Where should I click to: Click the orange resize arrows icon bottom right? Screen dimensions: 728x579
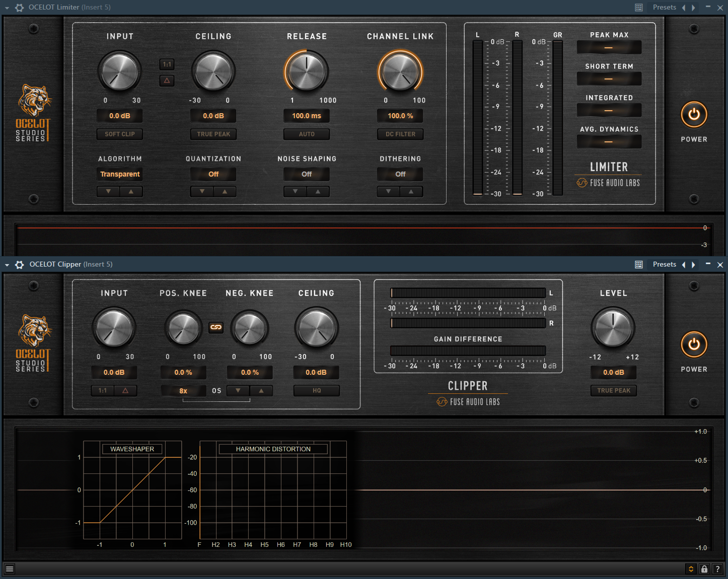coord(690,568)
